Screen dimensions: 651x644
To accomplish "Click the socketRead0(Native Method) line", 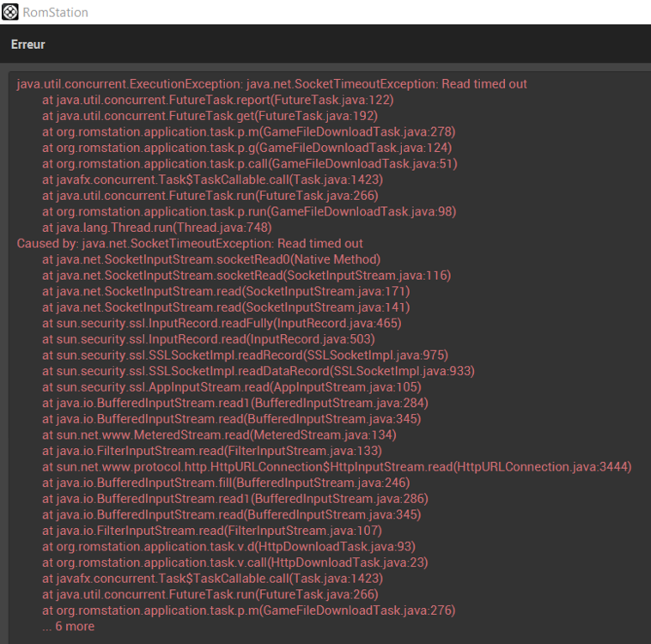I will [211, 259].
